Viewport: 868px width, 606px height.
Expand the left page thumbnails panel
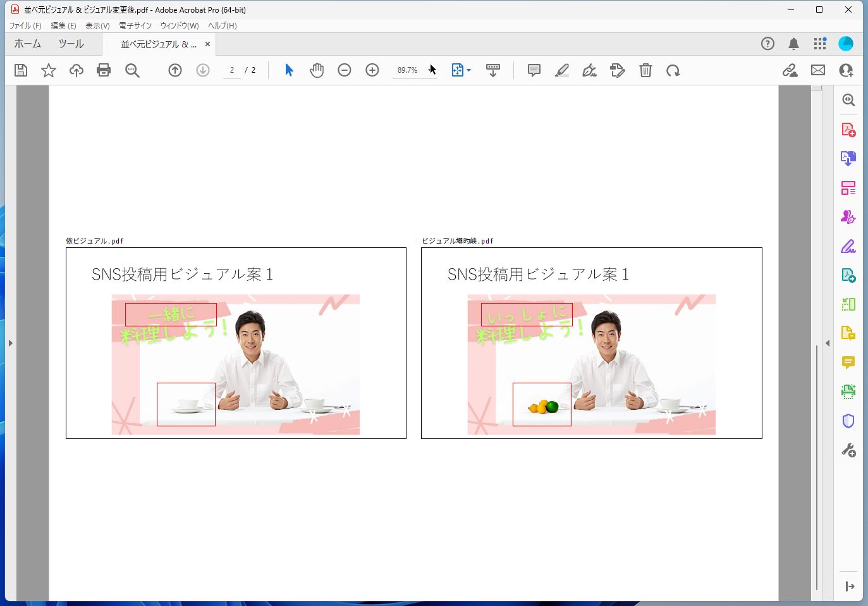point(11,343)
